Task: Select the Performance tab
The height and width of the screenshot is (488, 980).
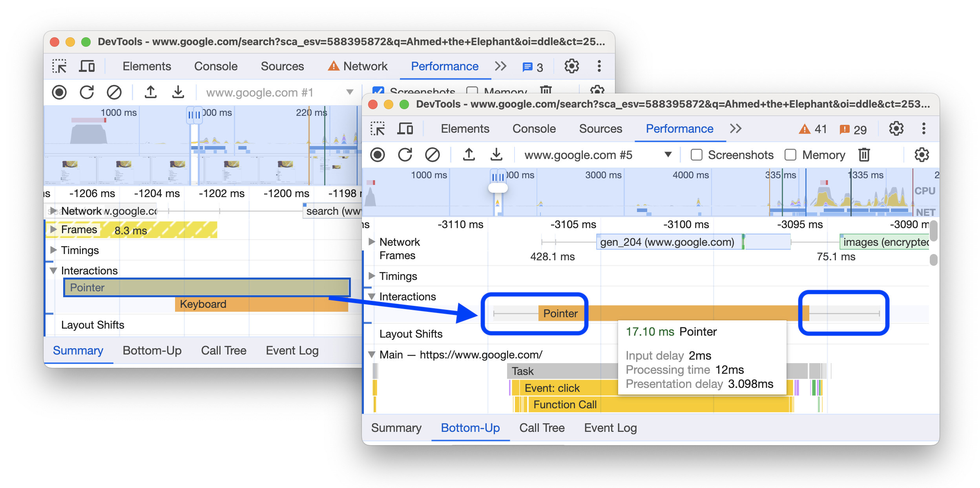Action: coord(681,130)
